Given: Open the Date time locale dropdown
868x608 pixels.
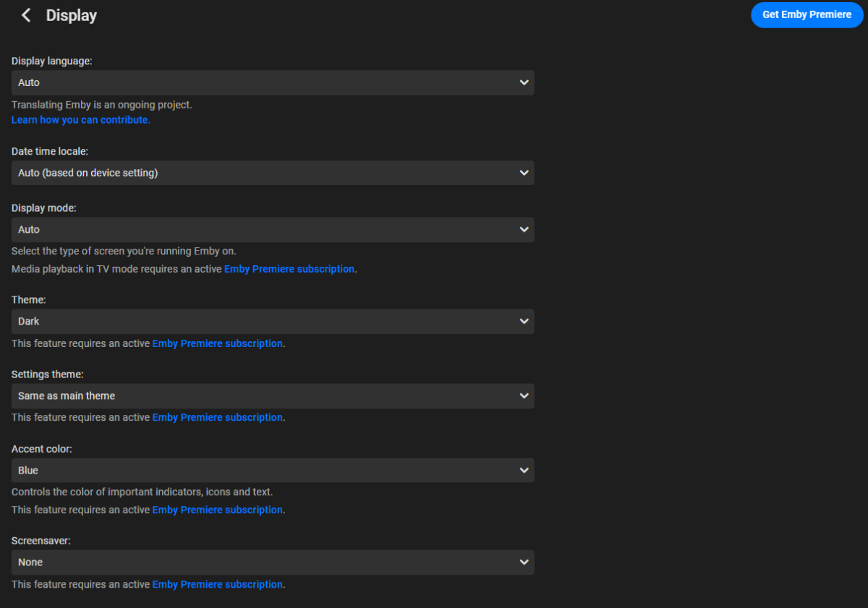Looking at the screenshot, I should 273,172.
